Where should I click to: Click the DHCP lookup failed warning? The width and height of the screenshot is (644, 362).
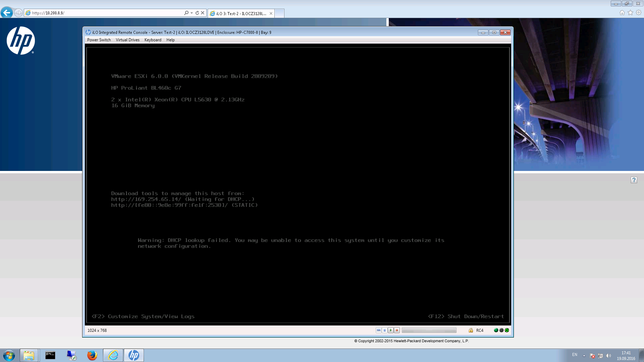point(291,243)
